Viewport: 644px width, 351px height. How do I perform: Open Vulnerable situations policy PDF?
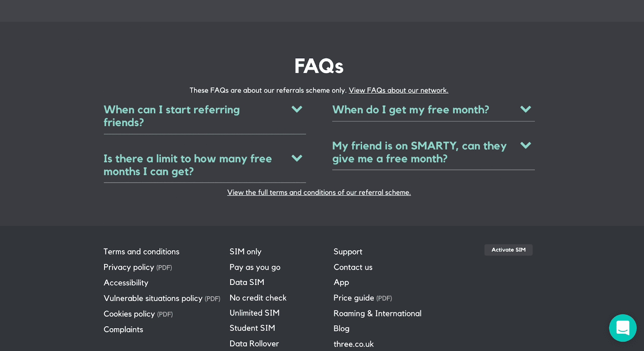(161, 298)
